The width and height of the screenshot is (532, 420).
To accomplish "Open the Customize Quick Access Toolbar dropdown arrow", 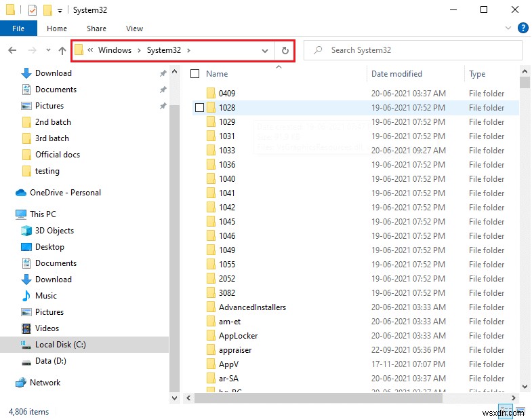I will point(60,11).
